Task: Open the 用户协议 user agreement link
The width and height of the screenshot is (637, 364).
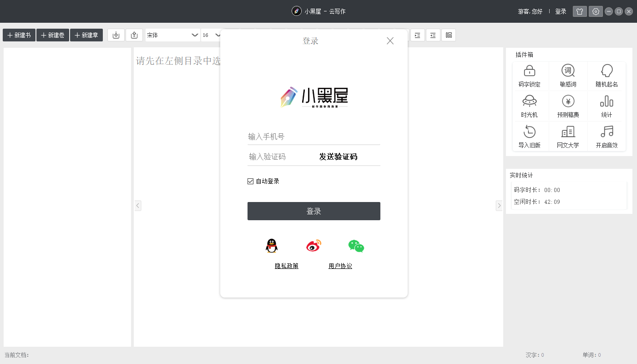Action: point(340,266)
